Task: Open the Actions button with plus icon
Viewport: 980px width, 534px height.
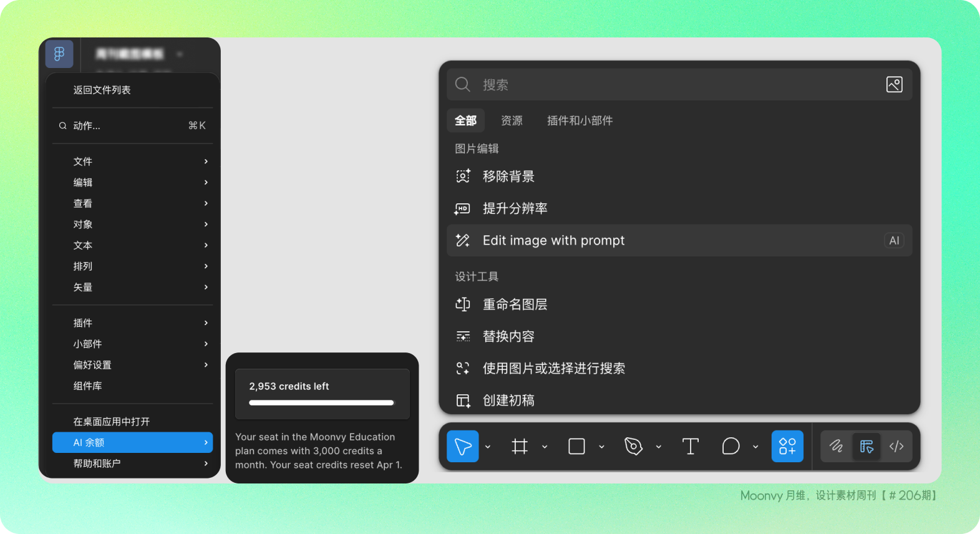Action: pyautogui.click(x=787, y=447)
